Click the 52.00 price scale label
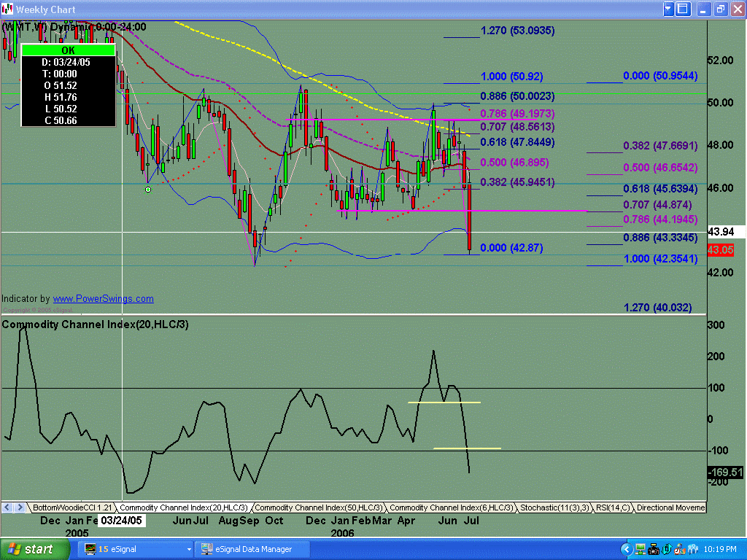Image resolution: width=747 pixels, height=560 pixels. coord(720,61)
